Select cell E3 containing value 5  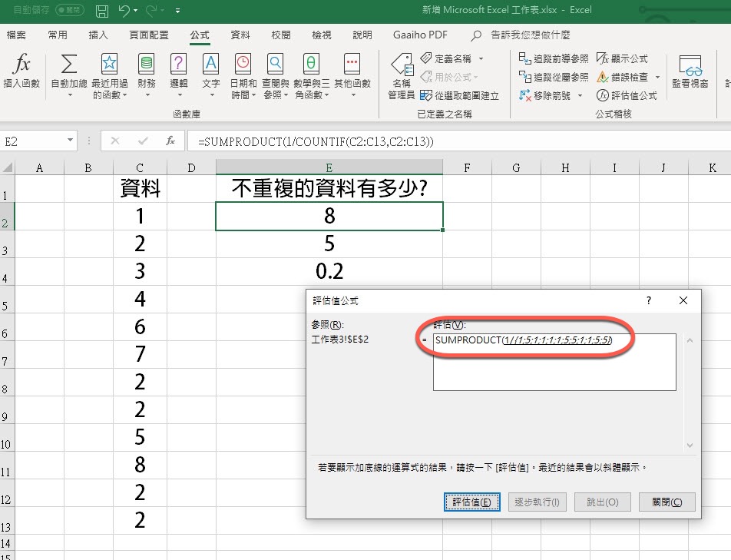(329, 244)
